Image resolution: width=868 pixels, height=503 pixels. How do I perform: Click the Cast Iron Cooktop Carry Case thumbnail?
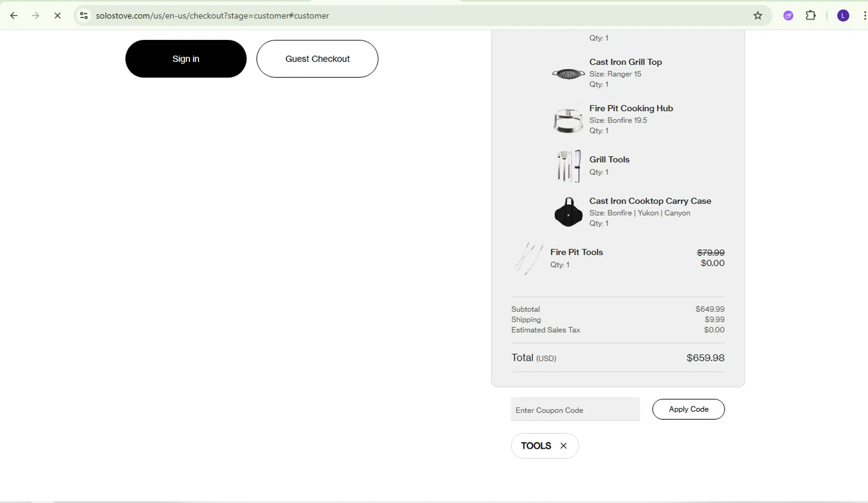point(568,212)
